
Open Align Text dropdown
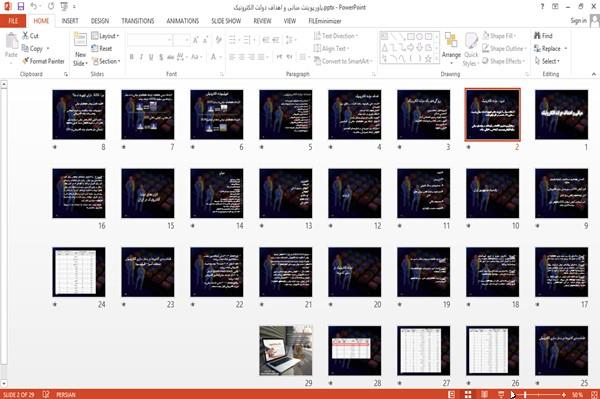click(x=331, y=49)
